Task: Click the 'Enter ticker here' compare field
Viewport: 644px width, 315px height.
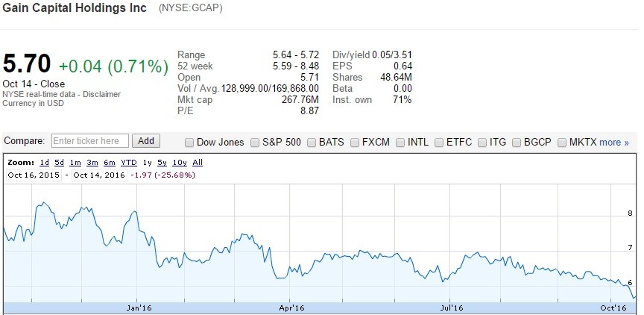Action: pos(90,141)
